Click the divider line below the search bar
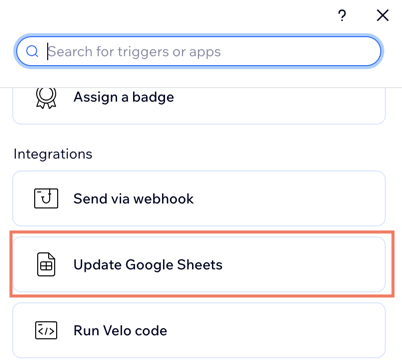The image size is (402, 364). [201, 88]
